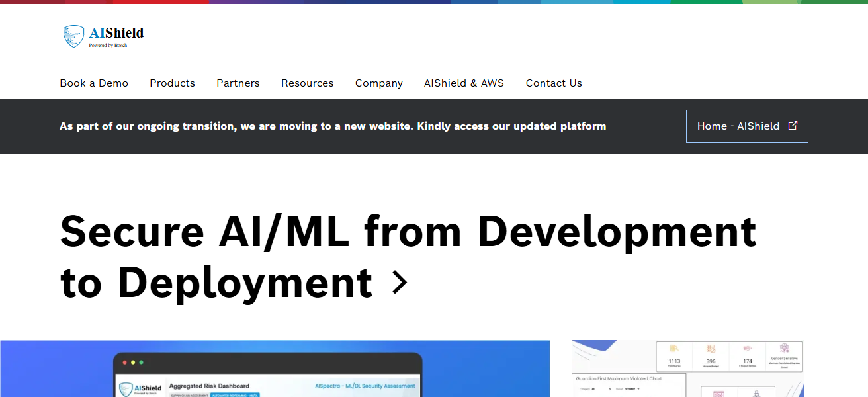The width and height of the screenshot is (868, 397).
Task: Open the Resources menu
Action: [308, 83]
